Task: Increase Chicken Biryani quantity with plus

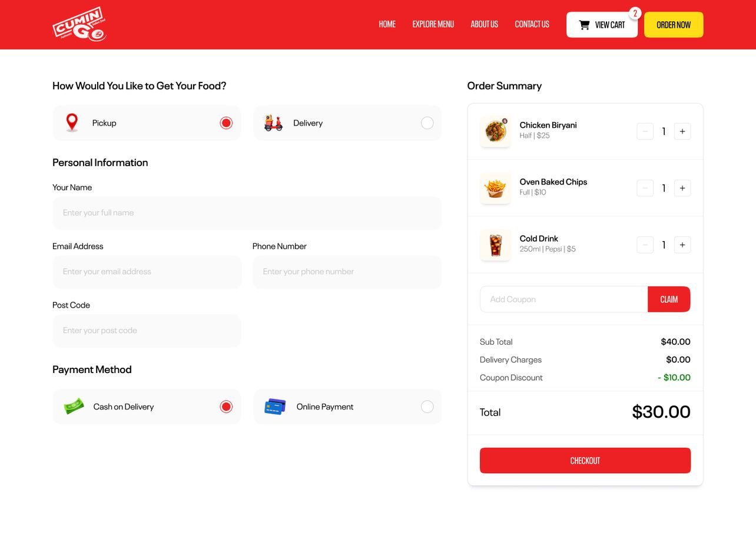Action: pos(682,131)
